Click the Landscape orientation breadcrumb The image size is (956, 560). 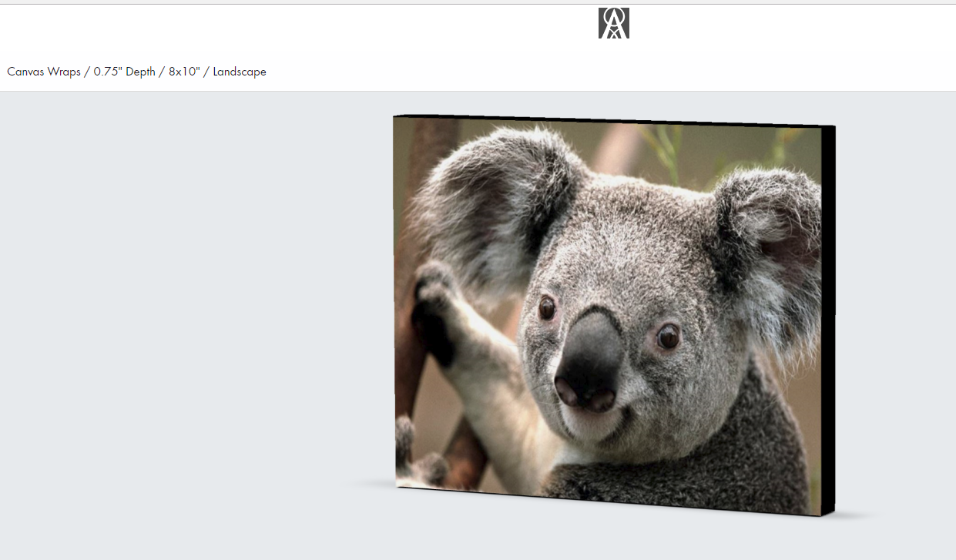coord(240,72)
